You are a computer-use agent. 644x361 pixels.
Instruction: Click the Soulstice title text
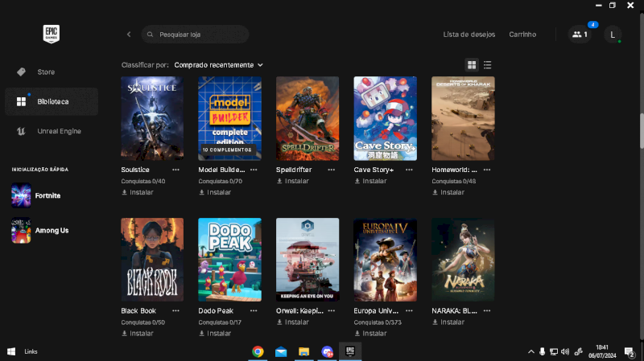pyautogui.click(x=135, y=170)
